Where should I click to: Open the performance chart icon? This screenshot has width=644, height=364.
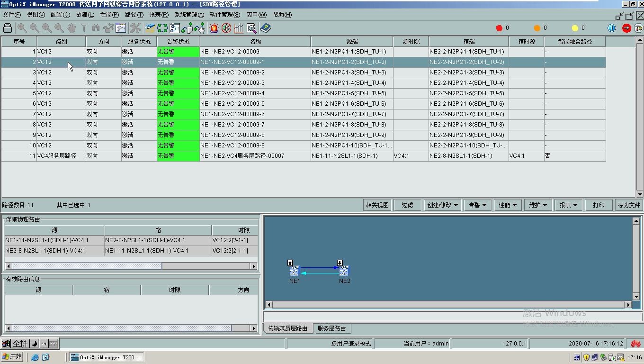click(239, 28)
